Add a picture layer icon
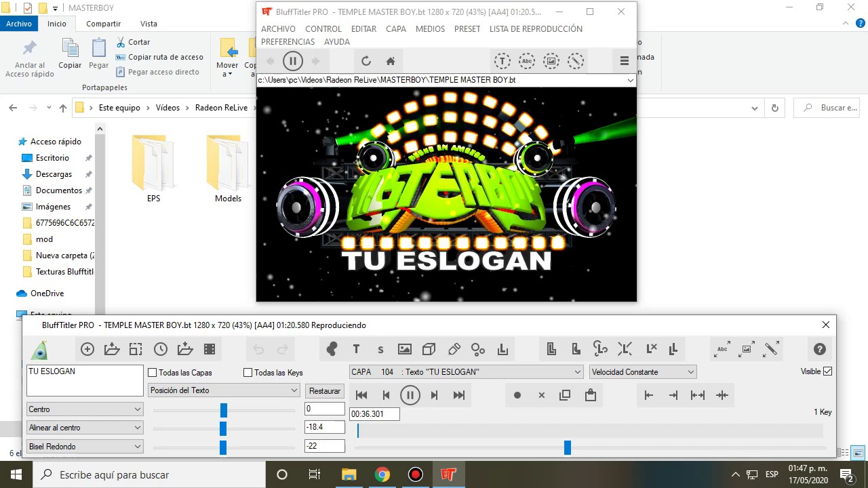The height and width of the screenshot is (488, 868). pos(405,350)
